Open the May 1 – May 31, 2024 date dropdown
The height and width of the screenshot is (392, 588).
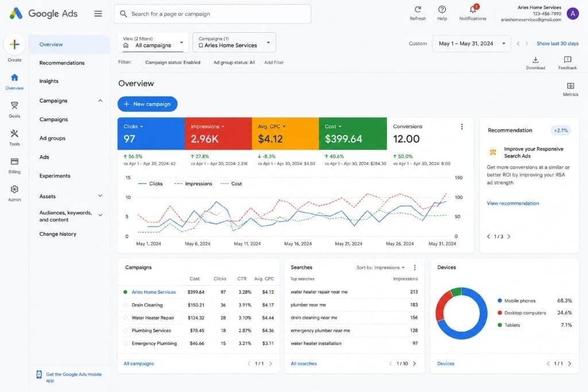coord(471,44)
